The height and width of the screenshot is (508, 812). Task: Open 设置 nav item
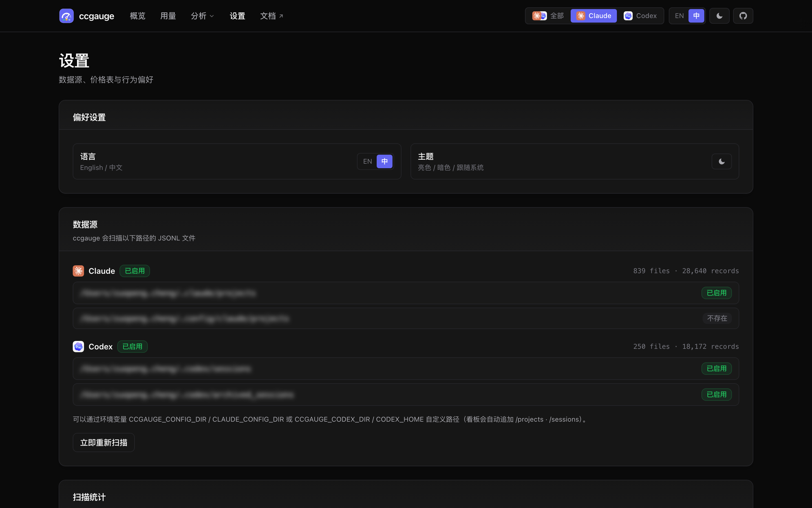point(238,16)
